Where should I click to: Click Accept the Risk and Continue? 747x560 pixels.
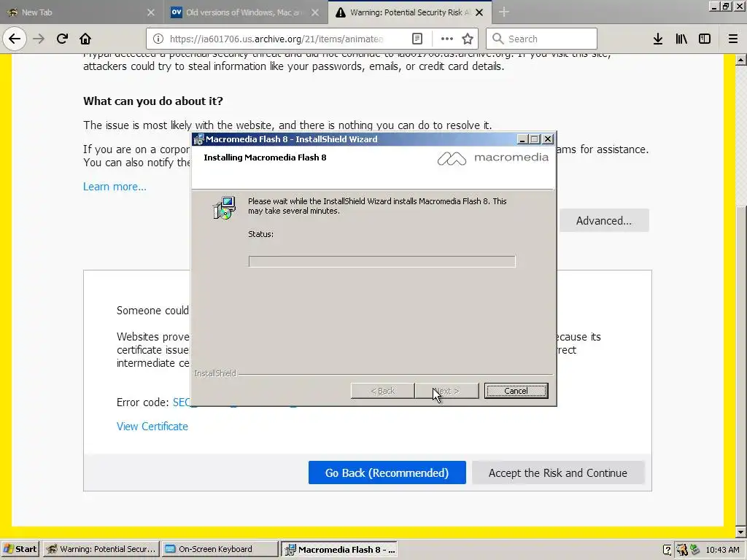(x=558, y=472)
